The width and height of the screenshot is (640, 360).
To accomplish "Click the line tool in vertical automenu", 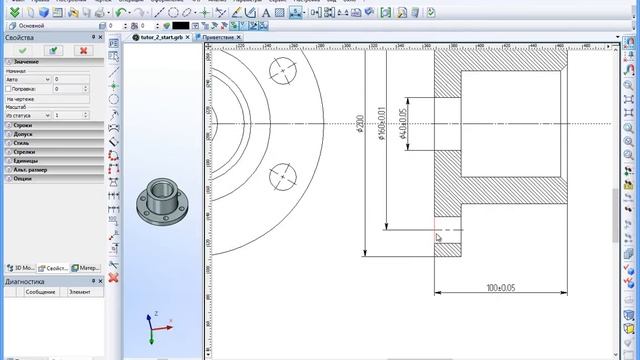I will (x=114, y=71).
